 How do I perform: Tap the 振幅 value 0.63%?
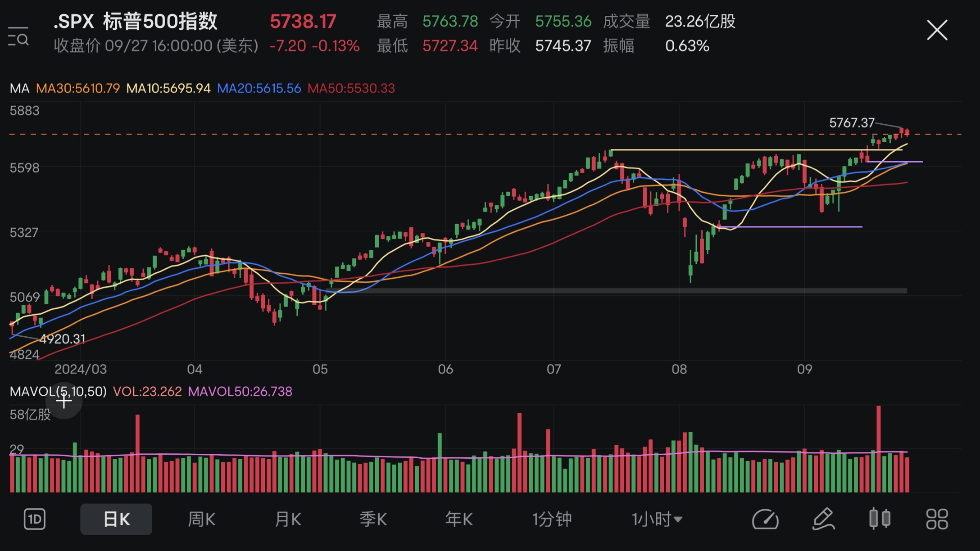(687, 45)
